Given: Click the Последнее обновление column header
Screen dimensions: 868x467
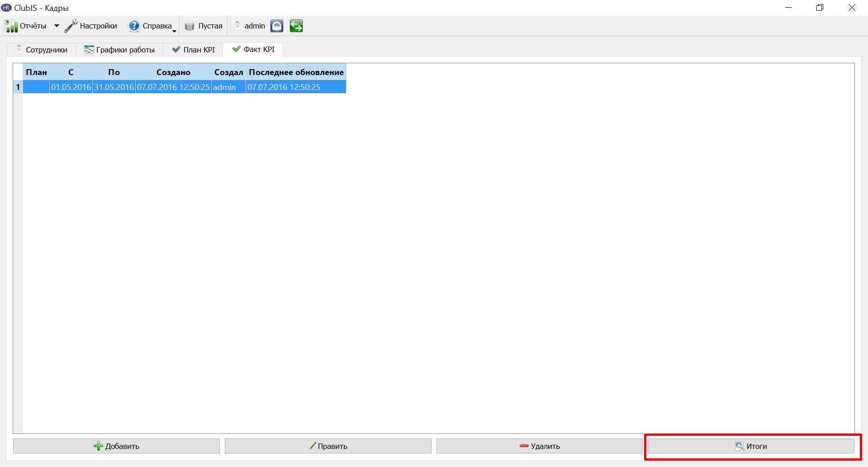Looking at the screenshot, I should point(296,72).
